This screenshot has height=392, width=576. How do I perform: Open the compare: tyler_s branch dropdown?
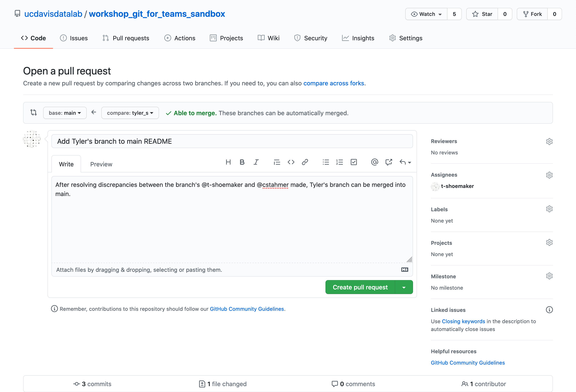[130, 113]
